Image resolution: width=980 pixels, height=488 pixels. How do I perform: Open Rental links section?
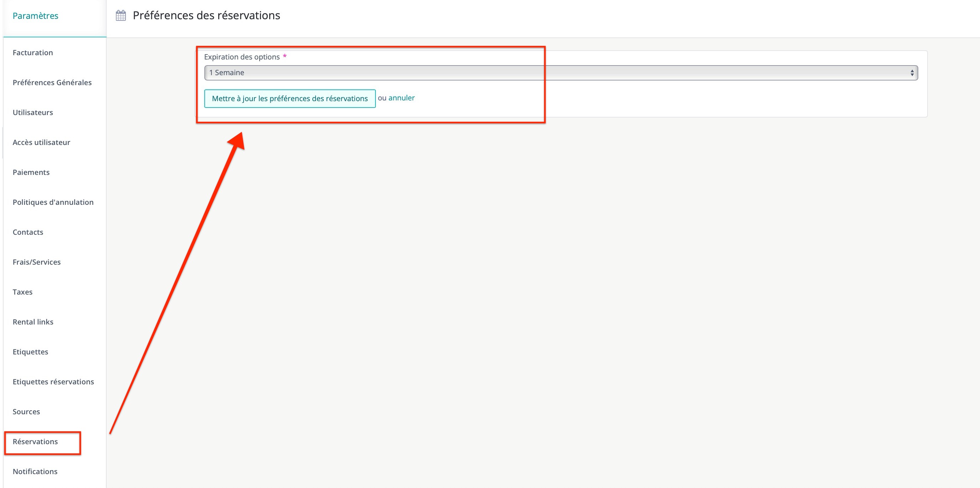[x=33, y=322]
